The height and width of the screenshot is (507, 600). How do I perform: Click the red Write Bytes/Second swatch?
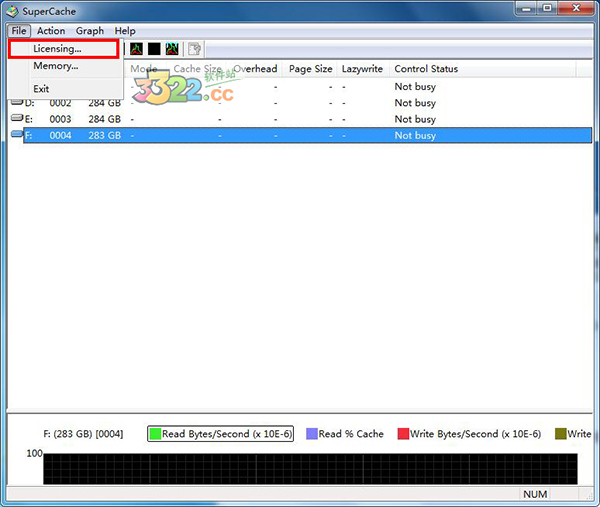(403, 434)
